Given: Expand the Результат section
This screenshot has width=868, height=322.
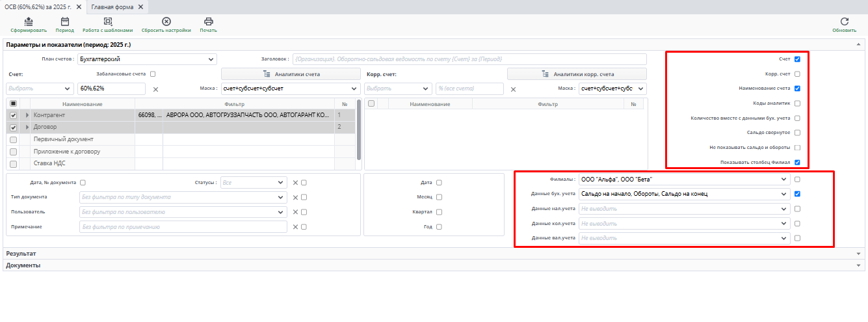Looking at the screenshot, I should [x=858, y=254].
